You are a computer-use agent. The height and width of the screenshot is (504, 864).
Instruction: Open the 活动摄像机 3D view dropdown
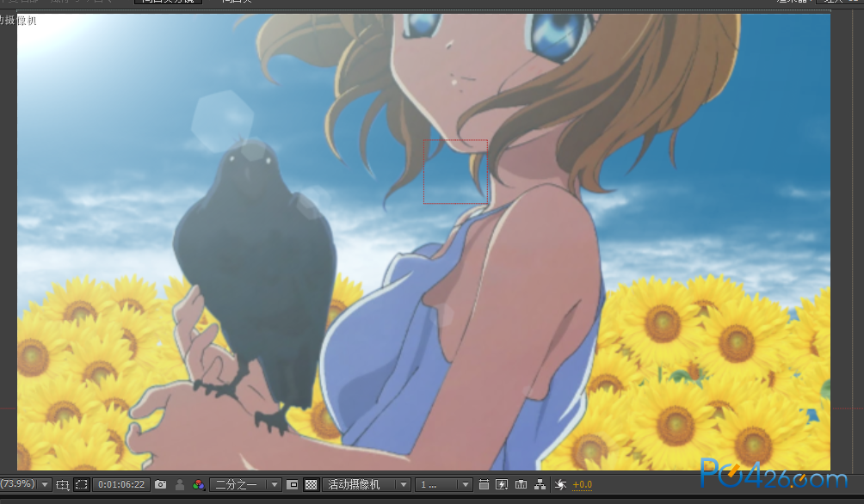(367, 485)
